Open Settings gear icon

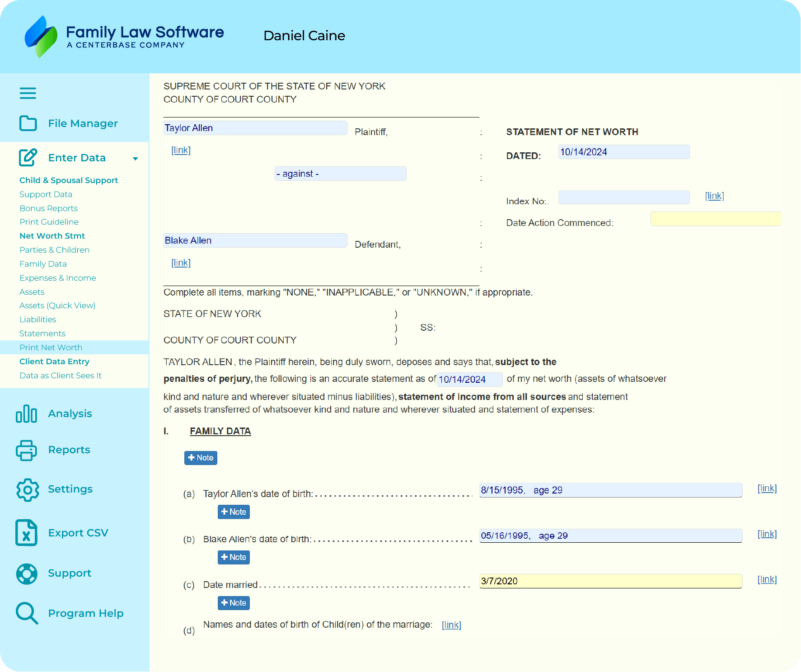(x=28, y=489)
